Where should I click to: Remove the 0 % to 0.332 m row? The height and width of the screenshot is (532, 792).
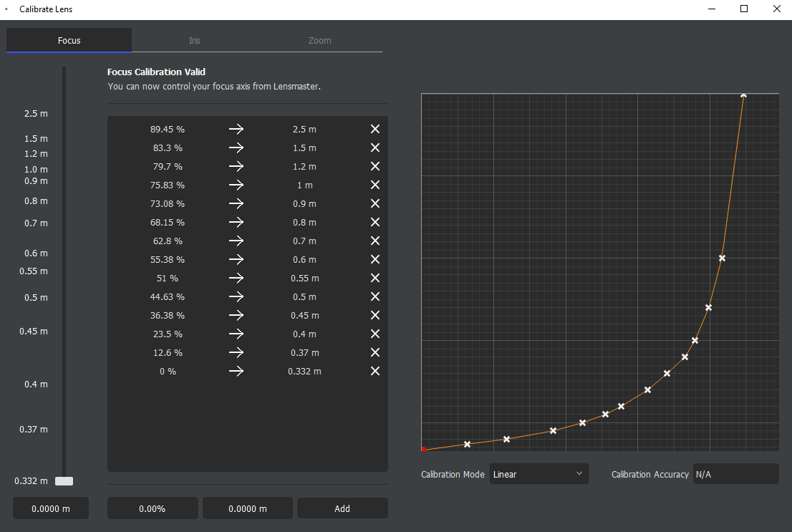(375, 372)
